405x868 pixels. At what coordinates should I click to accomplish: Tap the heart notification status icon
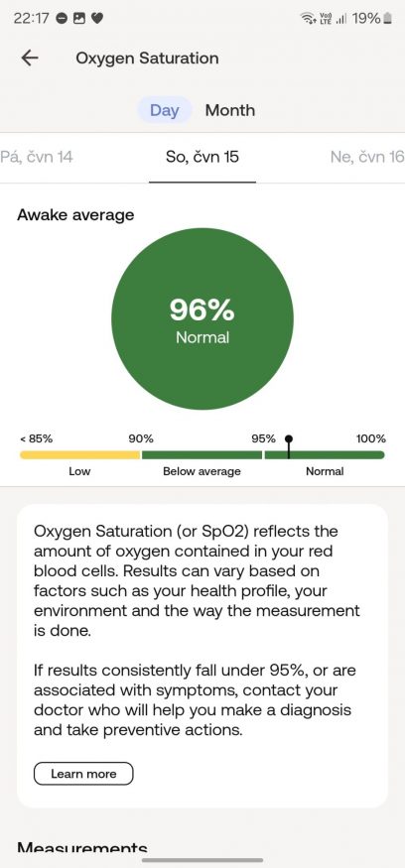pyautogui.click(x=97, y=18)
